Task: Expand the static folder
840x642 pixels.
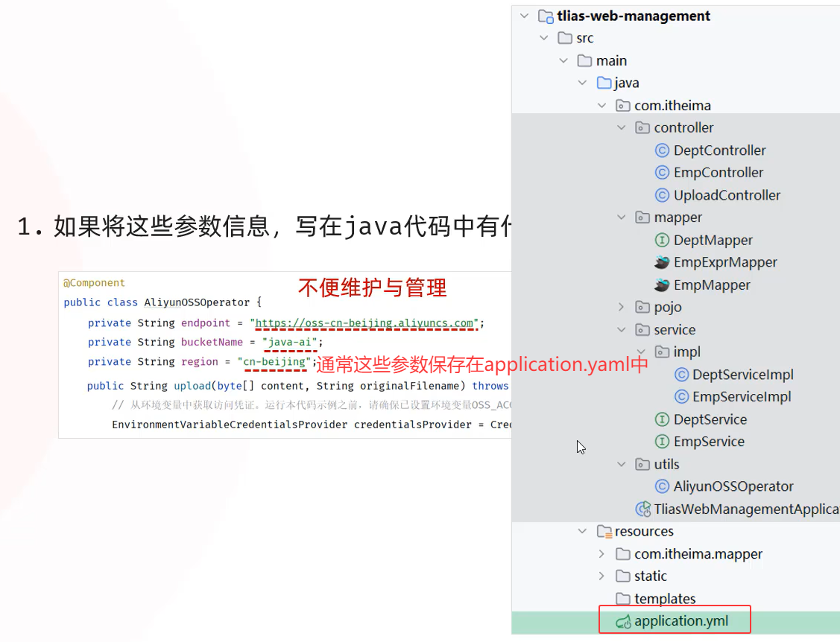Action: pos(602,576)
